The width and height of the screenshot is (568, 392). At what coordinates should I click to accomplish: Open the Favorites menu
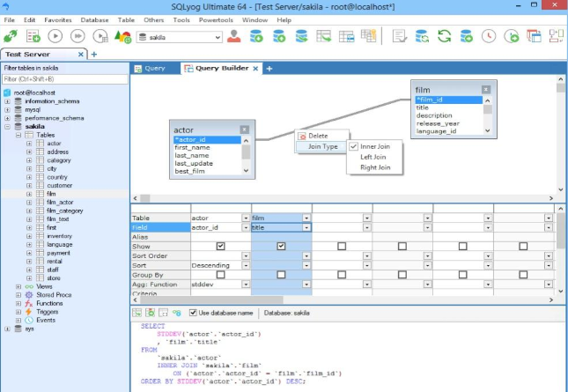coord(58,20)
